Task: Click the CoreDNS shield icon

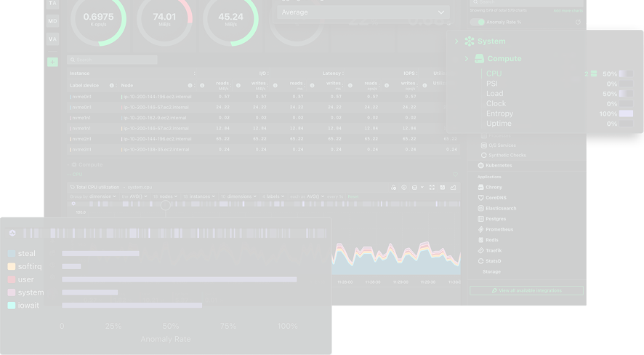Action: [x=481, y=198]
